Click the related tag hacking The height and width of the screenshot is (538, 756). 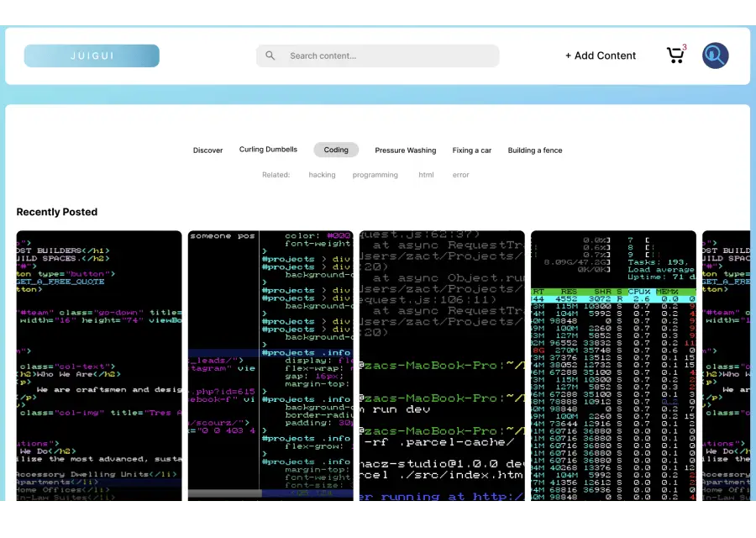[x=322, y=175]
